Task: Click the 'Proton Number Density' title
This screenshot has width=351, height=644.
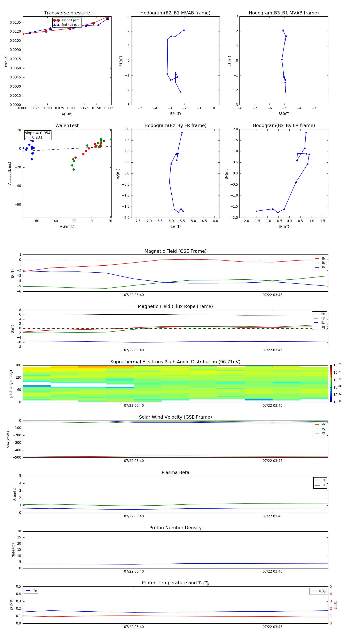Action: pos(175,528)
